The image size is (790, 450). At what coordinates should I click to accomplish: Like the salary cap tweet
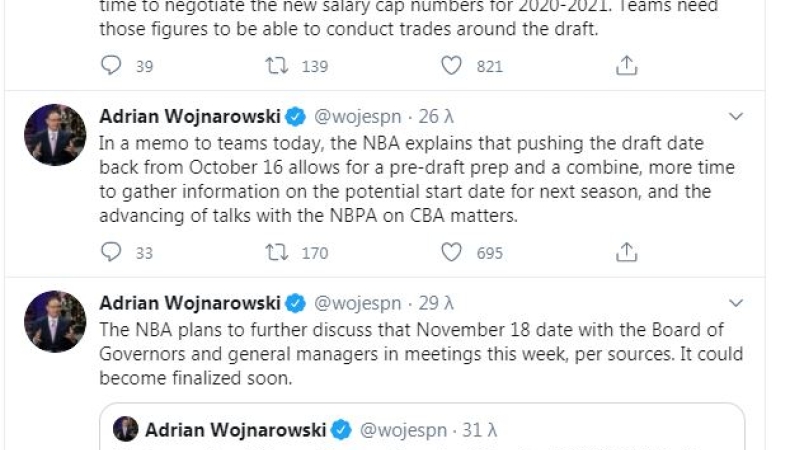pyautogui.click(x=452, y=66)
